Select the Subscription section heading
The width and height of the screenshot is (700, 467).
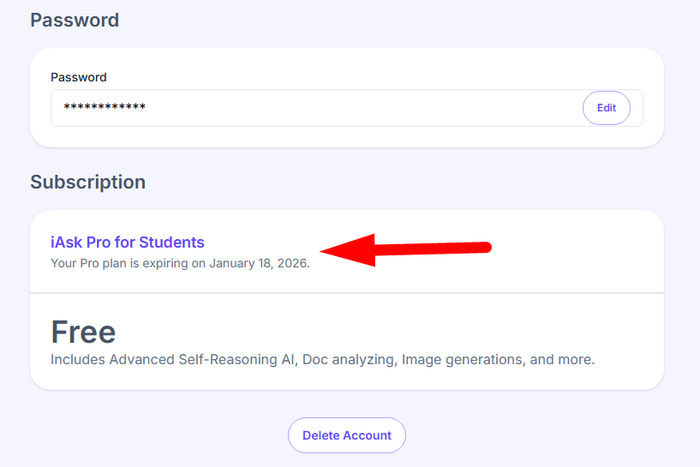[88, 182]
